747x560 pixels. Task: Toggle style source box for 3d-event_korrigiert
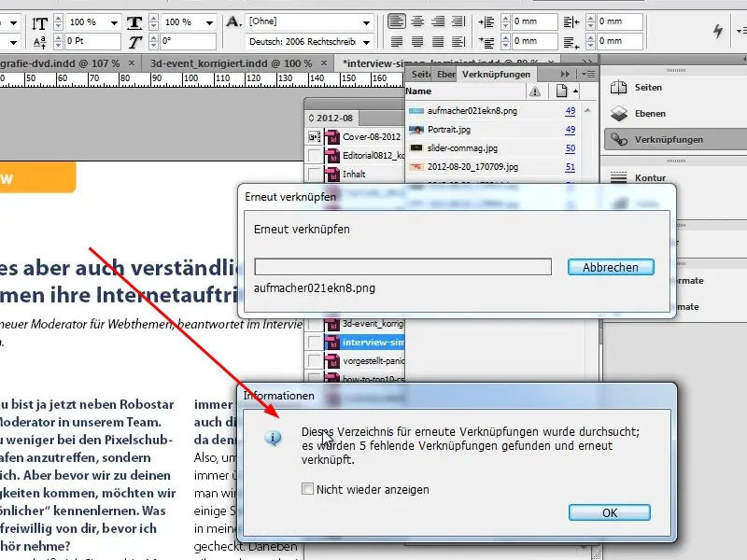[x=315, y=324]
